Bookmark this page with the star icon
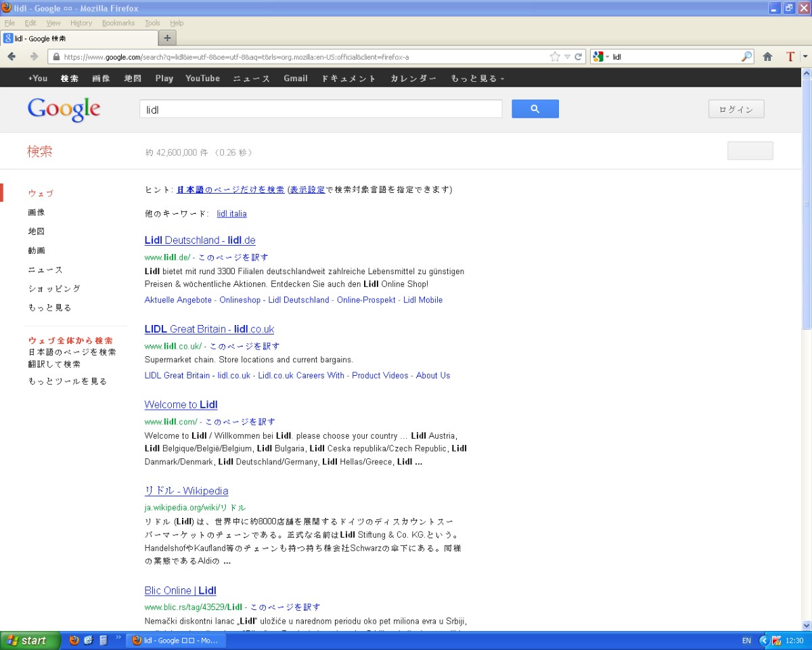 tap(555, 57)
